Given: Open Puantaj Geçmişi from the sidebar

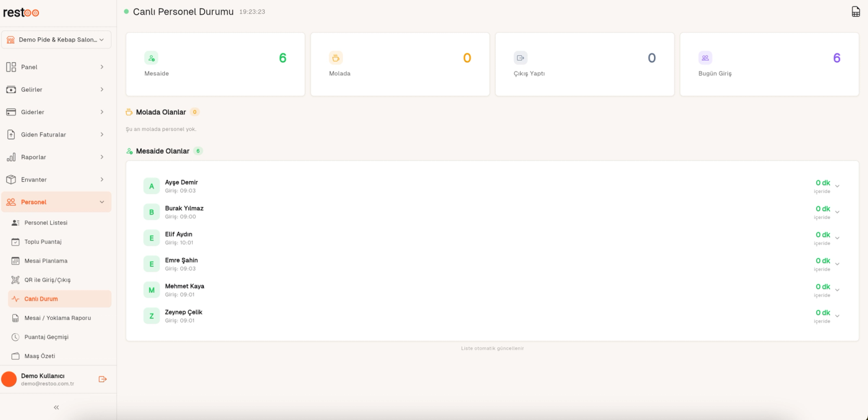Looking at the screenshot, I should coord(60,337).
